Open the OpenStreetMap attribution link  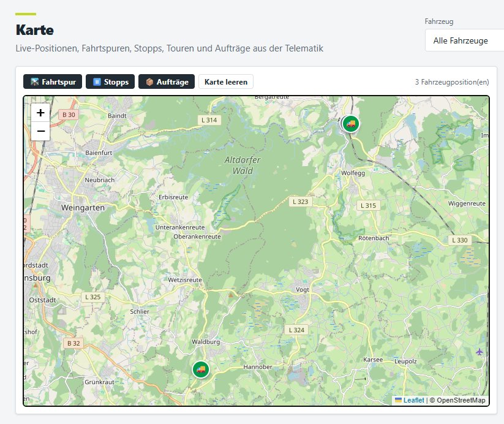coord(461,400)
